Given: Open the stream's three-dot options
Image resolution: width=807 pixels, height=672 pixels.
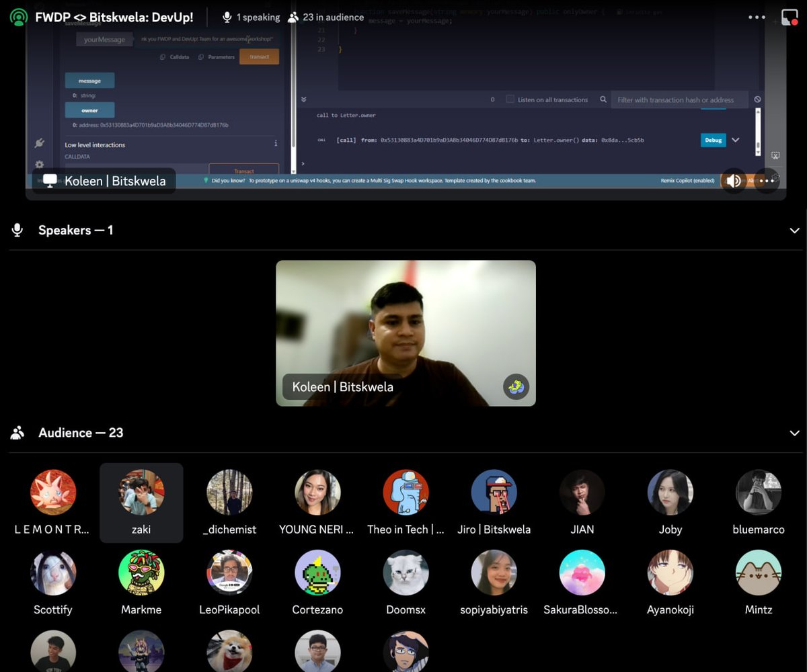Looking at the screenshot, I should tap(767, 181).
